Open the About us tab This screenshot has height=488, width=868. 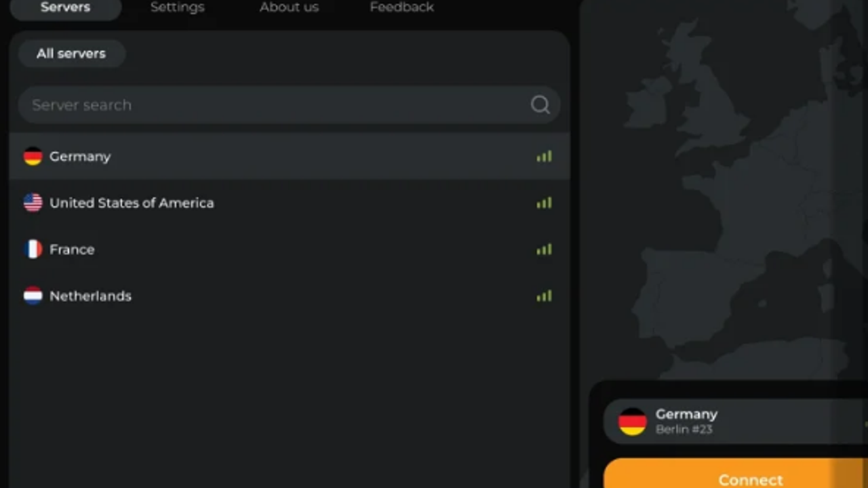pyautogui.click(x=289, y=7)
